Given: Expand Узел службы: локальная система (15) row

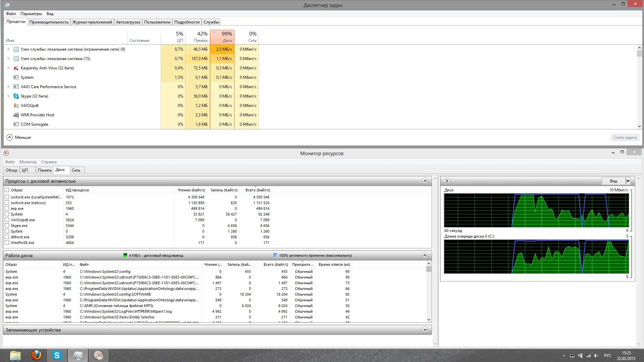Looking at the screenshot, I should [8, 59].
